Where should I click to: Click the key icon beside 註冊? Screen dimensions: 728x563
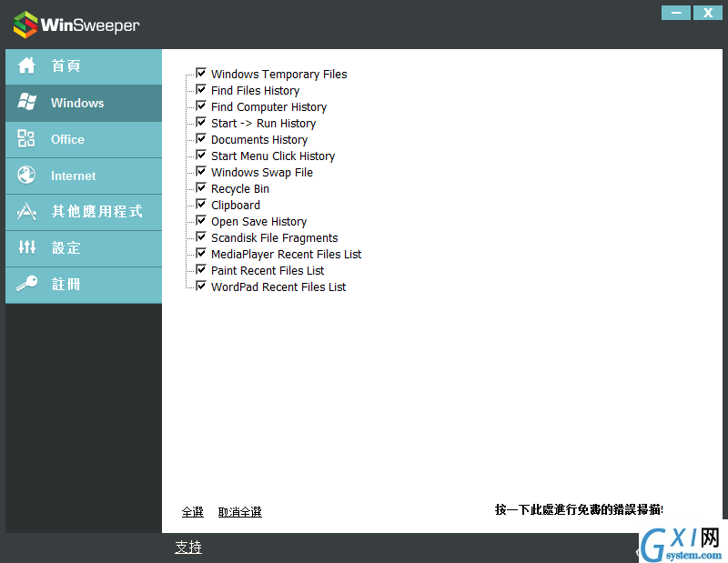tap(26, 283)
